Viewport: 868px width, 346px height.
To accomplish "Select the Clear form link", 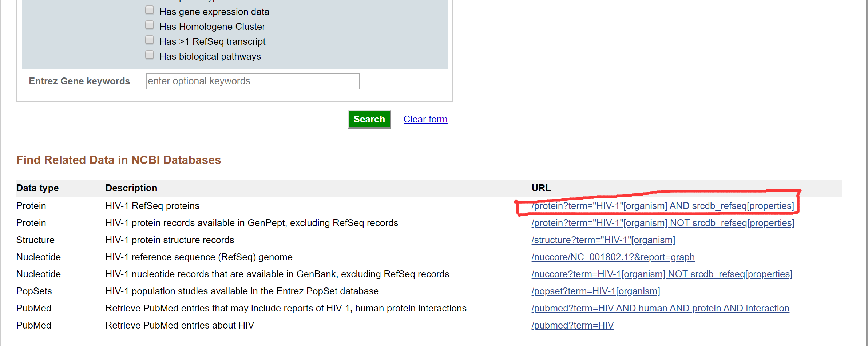I will click(425, 119).
